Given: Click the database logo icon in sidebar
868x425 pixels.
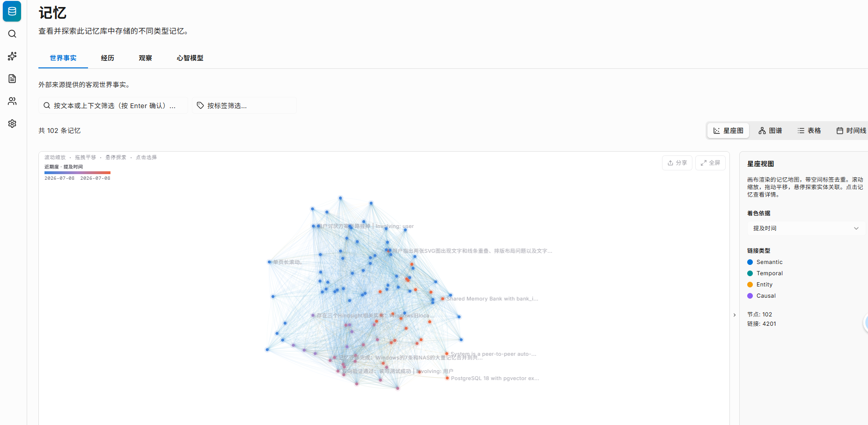Looking at the screenshot, I should (x=12, y=11).
